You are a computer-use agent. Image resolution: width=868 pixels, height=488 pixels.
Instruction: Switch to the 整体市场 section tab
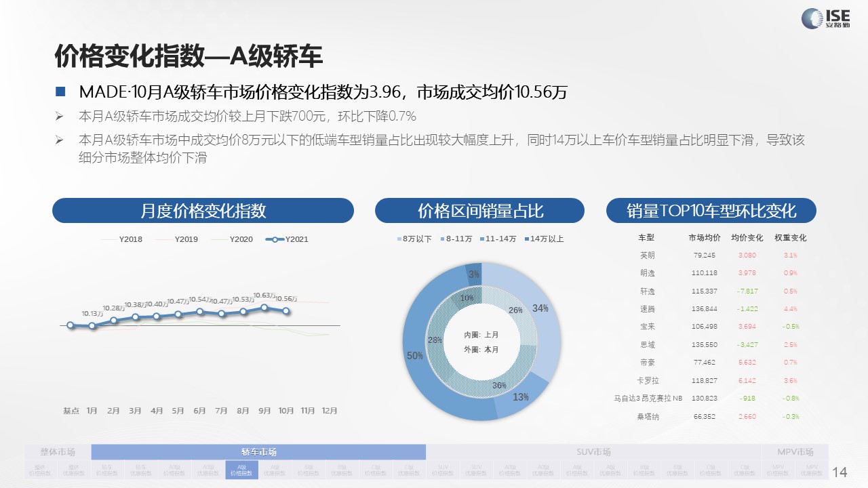coord(58,452)
